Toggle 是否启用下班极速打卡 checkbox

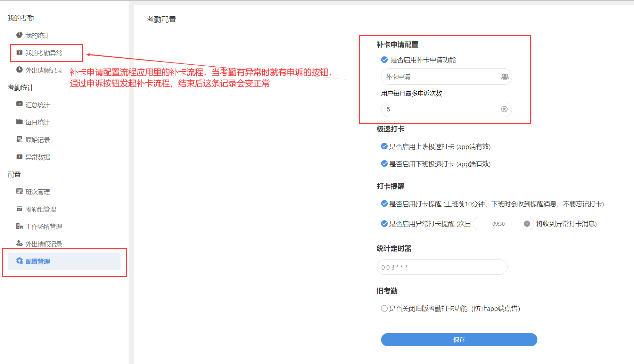coord(384,164)
